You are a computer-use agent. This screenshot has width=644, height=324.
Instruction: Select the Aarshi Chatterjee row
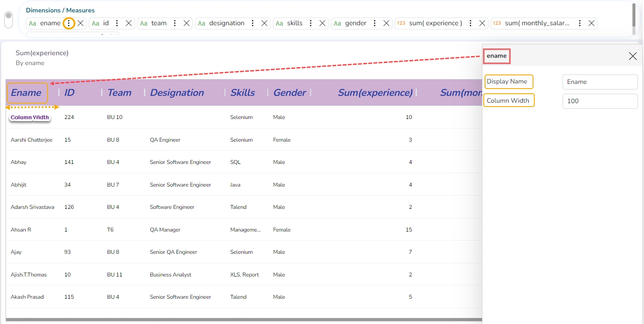tap(32, 140)
